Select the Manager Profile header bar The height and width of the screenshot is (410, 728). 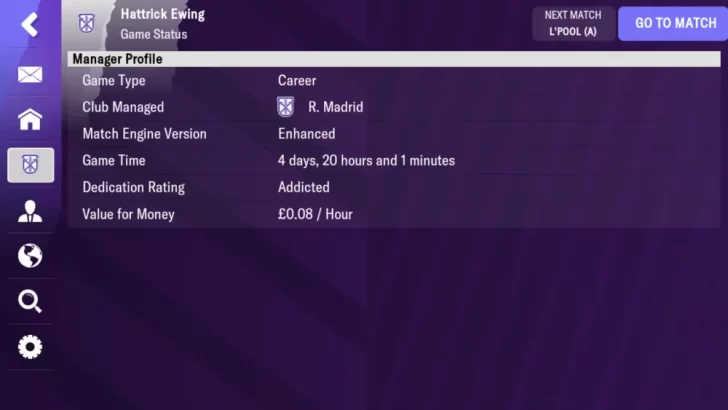394,59
